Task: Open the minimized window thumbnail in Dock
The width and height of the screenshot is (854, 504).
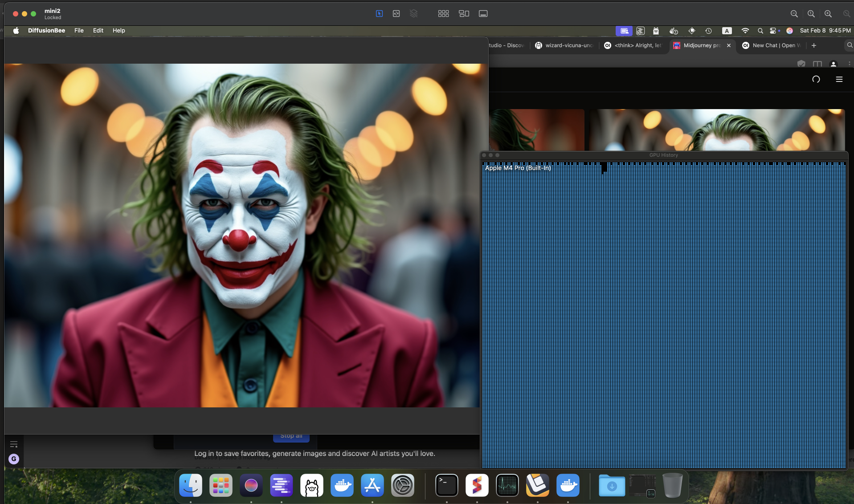Action: click(x=642, y=486)
